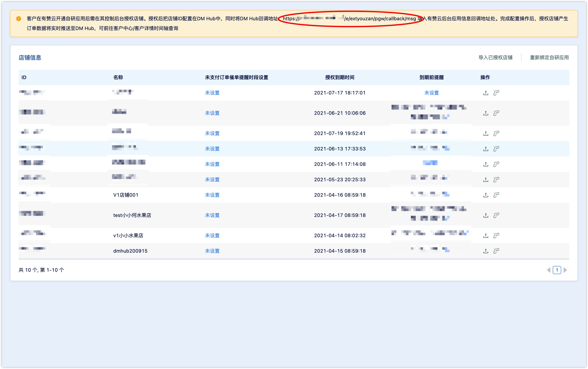Select shop name test小小何水果店
588x369 pixels.
[x=132, y=215]
